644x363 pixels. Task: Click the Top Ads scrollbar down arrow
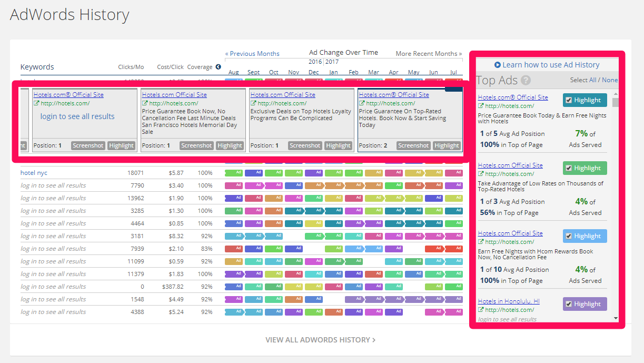click(x=616, y=318)
